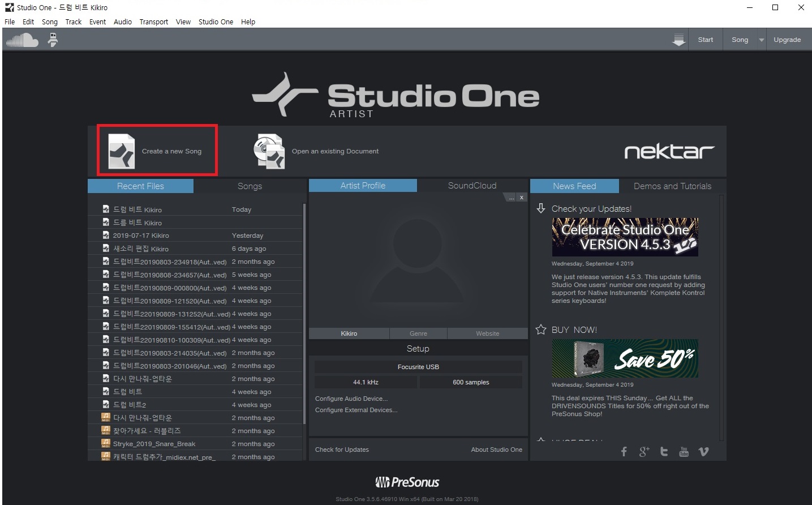Open the downloads arrow icon near Start

(x=678, y=40)
